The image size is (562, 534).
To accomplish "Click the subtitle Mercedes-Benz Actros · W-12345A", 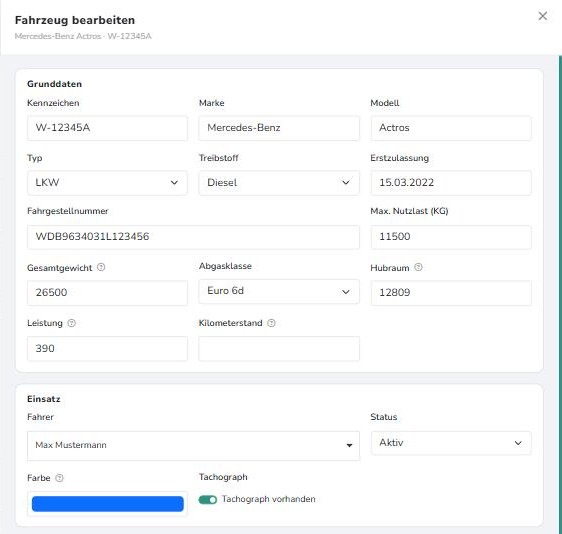I will (x=83, y=36).
